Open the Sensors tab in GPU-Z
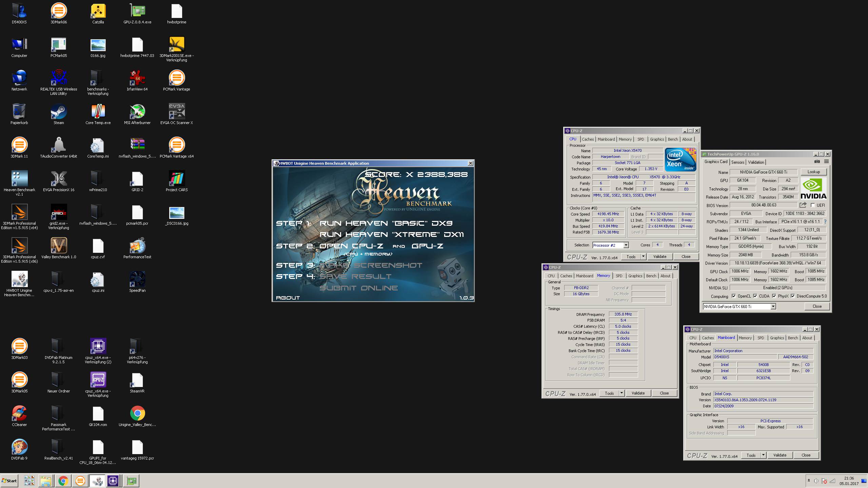Screen dimensions: 868x488 (x=738, y=162)
